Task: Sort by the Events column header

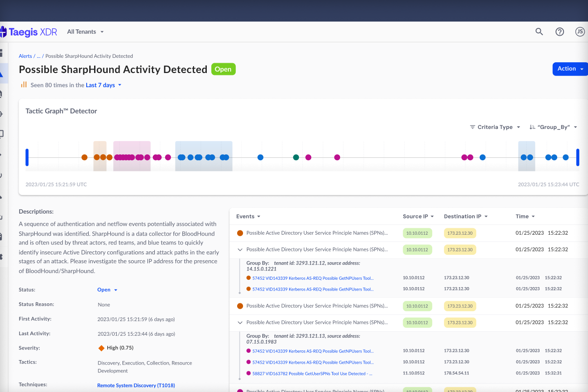Action: tap(248, 216)
